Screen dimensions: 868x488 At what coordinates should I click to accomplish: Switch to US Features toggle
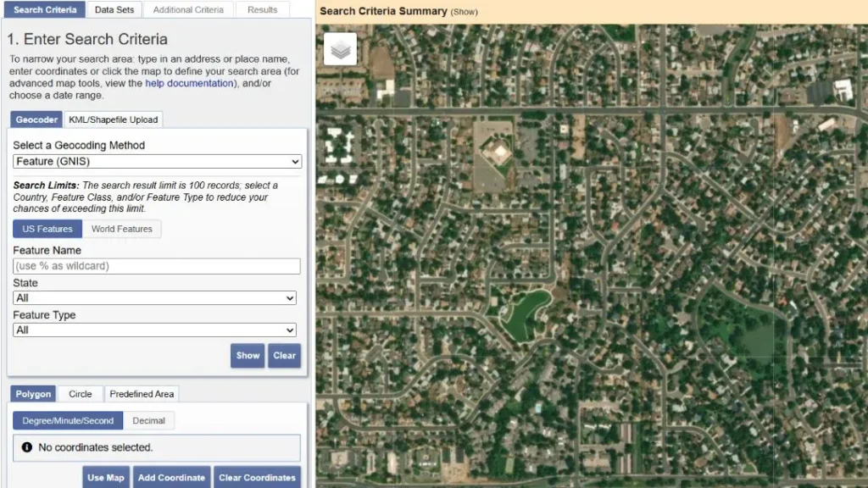[47, 229]
